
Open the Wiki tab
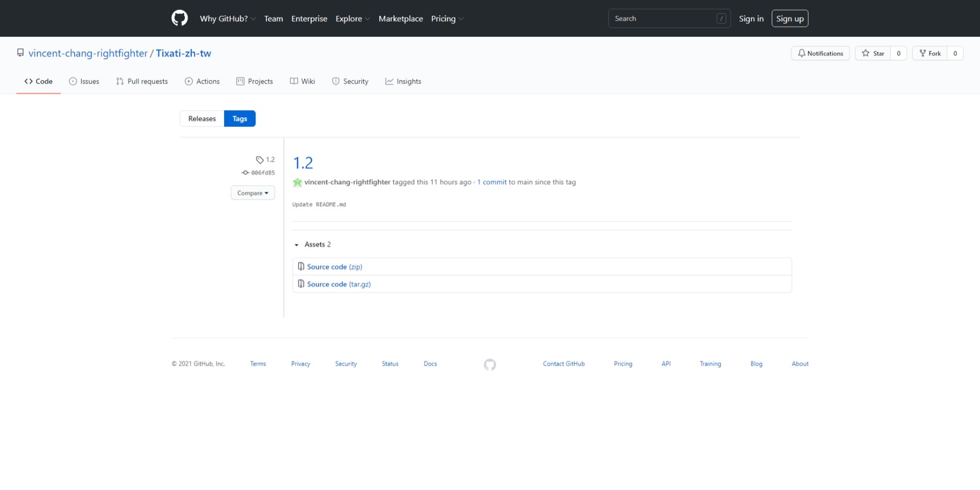(x=303, y=81)
